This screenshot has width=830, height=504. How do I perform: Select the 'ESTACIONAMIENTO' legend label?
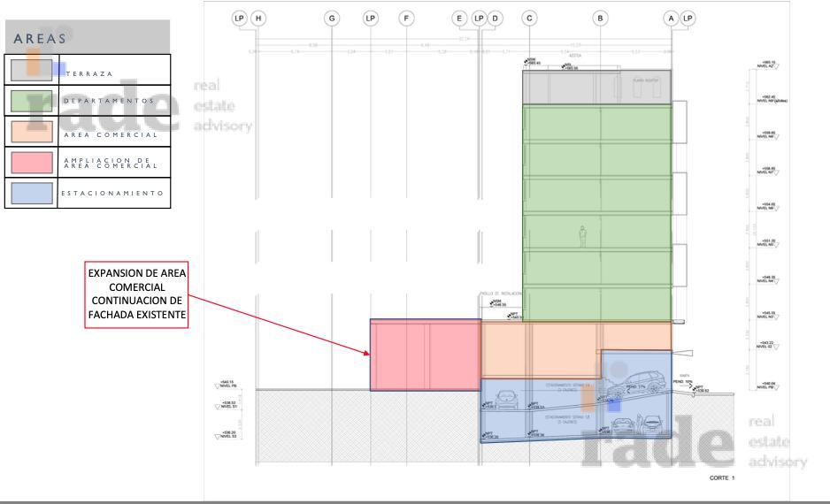point(112,193)
